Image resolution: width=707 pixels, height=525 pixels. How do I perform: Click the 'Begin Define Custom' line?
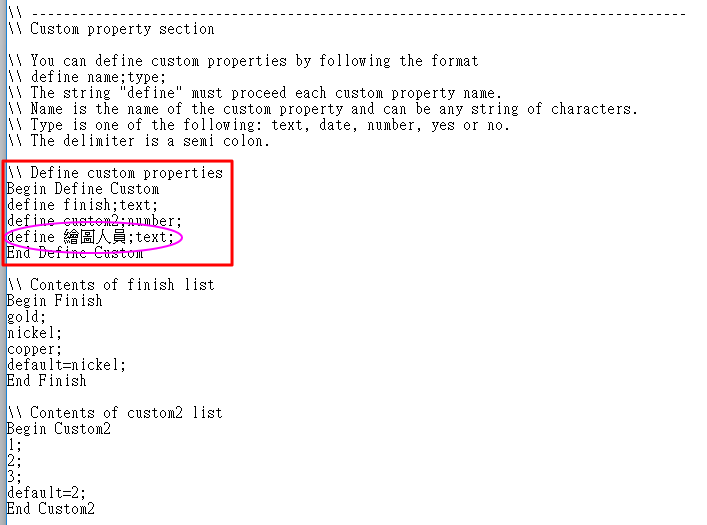click(x=83, y=189)
